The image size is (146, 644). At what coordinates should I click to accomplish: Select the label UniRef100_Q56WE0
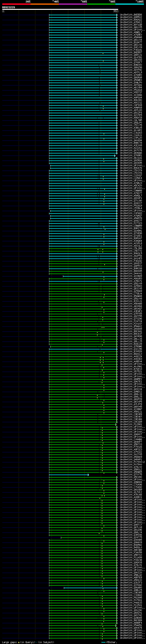pyautogui.click(x=131, y=80)
